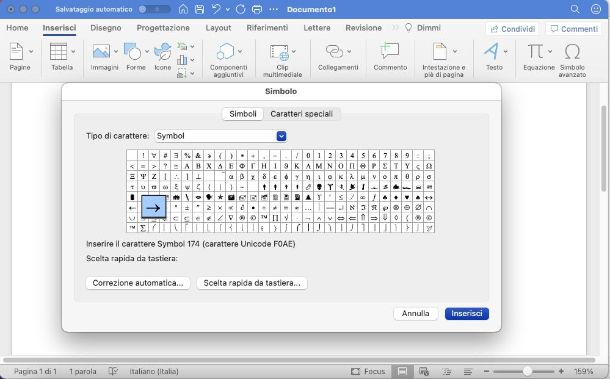Click the Tabella grid icon
Viewport: 610px width, 379px height.
58,51
